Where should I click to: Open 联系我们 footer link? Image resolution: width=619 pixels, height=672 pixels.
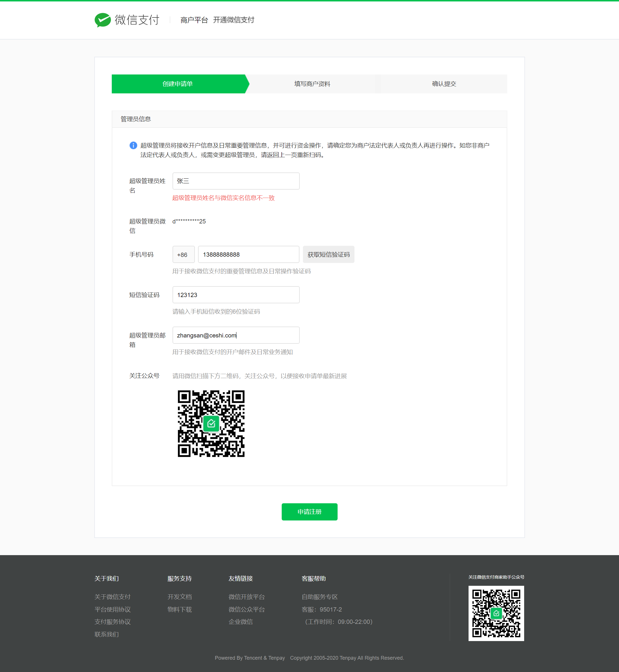(107, 634)
